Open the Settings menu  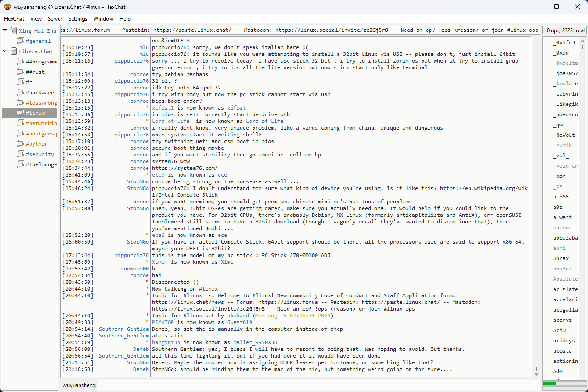(78, 19)
